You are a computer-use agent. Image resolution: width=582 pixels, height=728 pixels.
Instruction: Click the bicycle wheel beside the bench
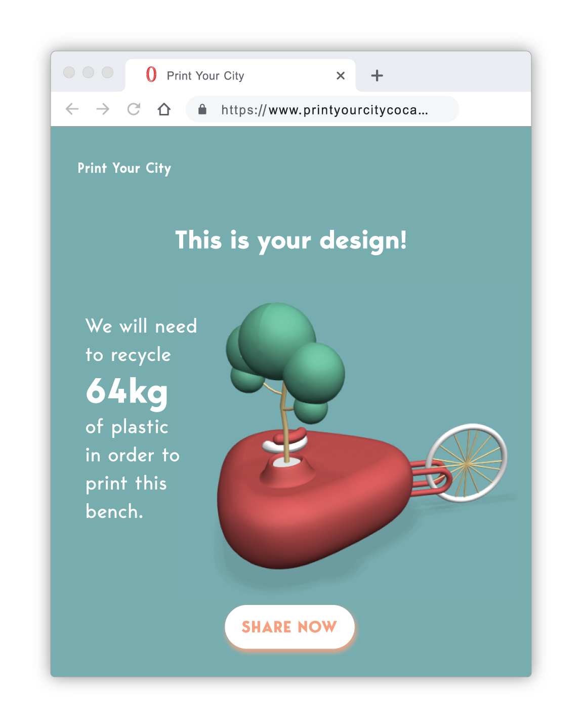coord(466,463)
